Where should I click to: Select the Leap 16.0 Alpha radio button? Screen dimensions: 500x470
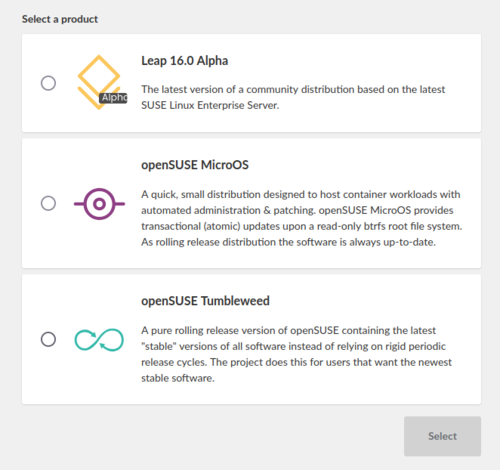coord(48,83)
